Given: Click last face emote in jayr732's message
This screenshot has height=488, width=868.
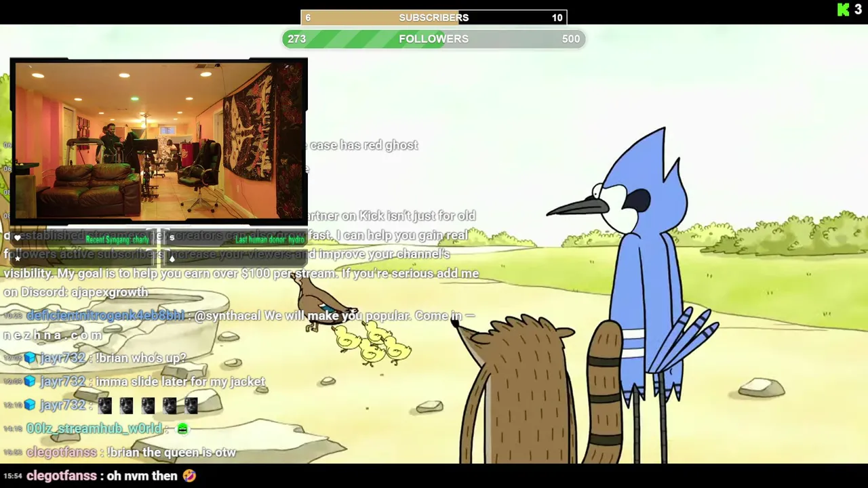Looking at the screenshot, I should tap(191, 405).
